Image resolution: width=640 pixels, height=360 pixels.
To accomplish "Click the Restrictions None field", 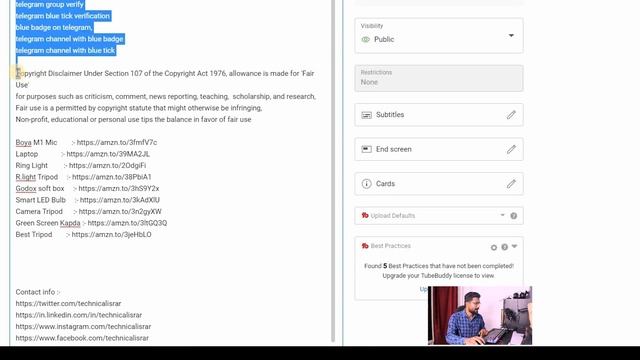I will pyautogui.click(x=439, y=78).
